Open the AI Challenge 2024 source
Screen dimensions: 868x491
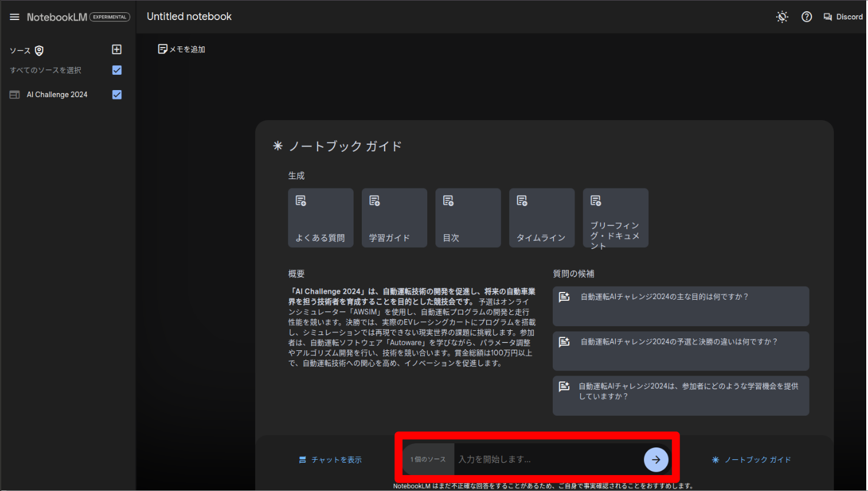tap(57, 94)
